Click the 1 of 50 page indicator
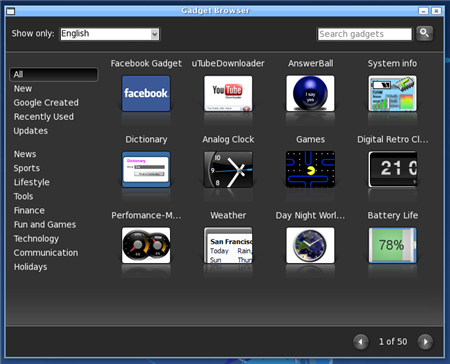 (393, 342)
